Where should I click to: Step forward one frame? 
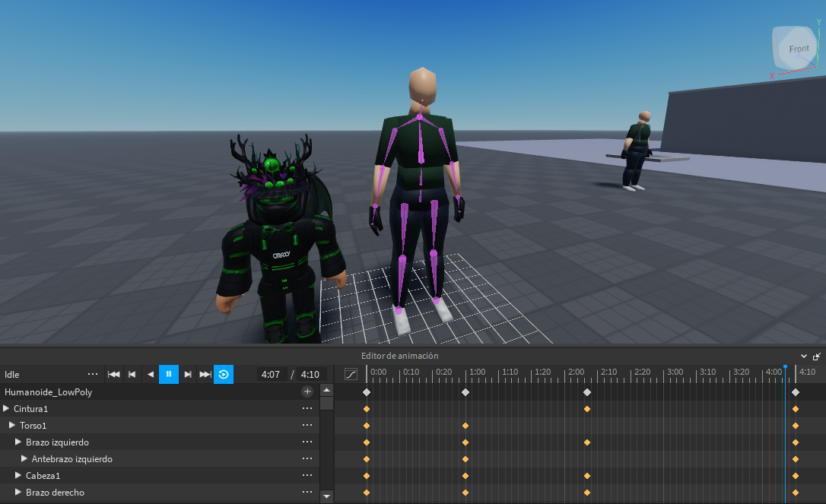tap(186, 374)
